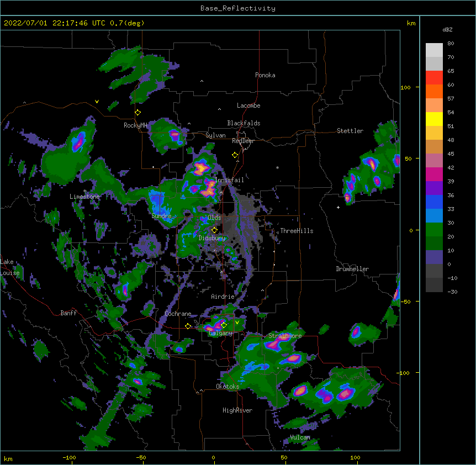Click the Vulcan label
The height and width of the screenshot is (465, 476).
click(x=300, y=437)
